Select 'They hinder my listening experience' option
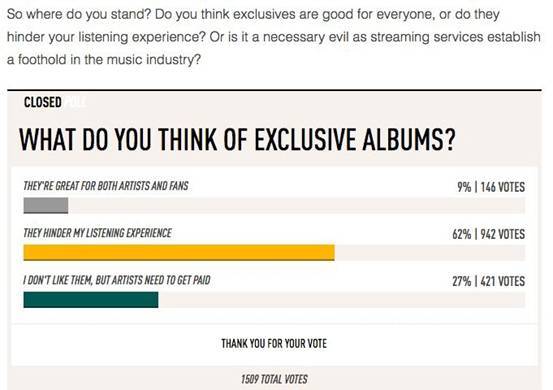This screenshot has width=553, height=390. [x=97, y=233]
